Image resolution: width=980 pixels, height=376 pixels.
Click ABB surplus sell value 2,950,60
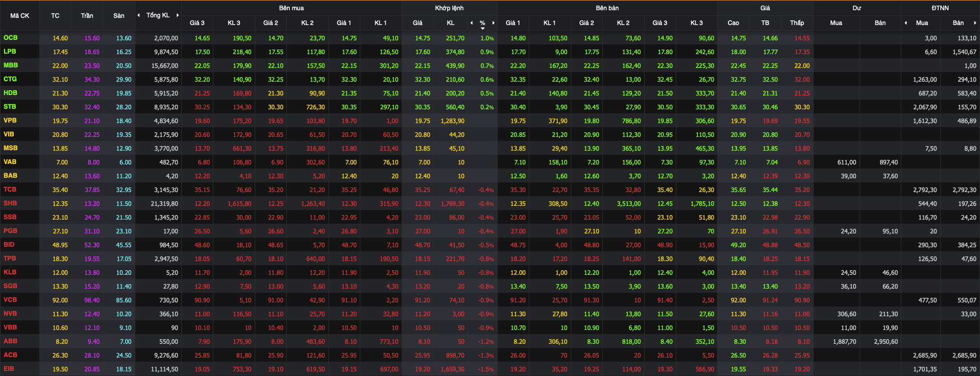click(x=886, y=342)
